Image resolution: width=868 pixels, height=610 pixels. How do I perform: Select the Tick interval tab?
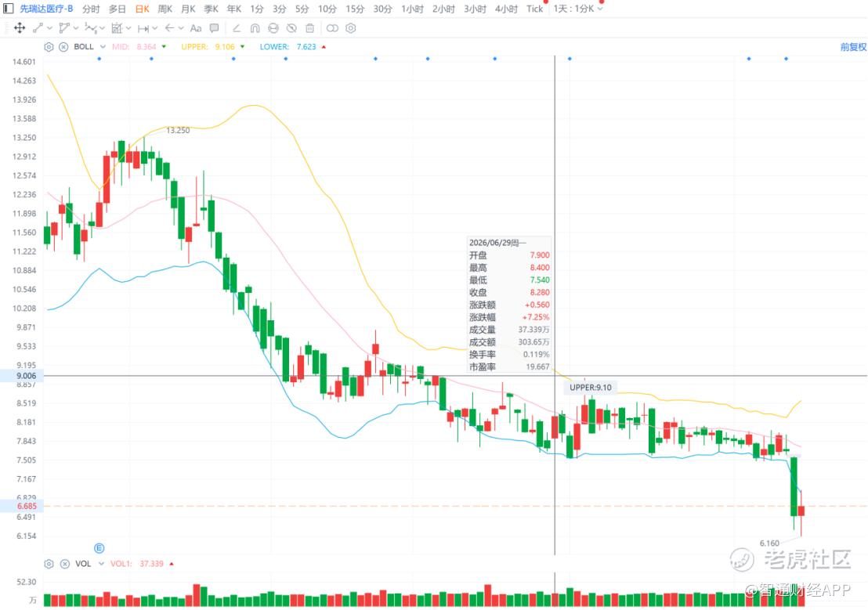(x=534, y=9)
